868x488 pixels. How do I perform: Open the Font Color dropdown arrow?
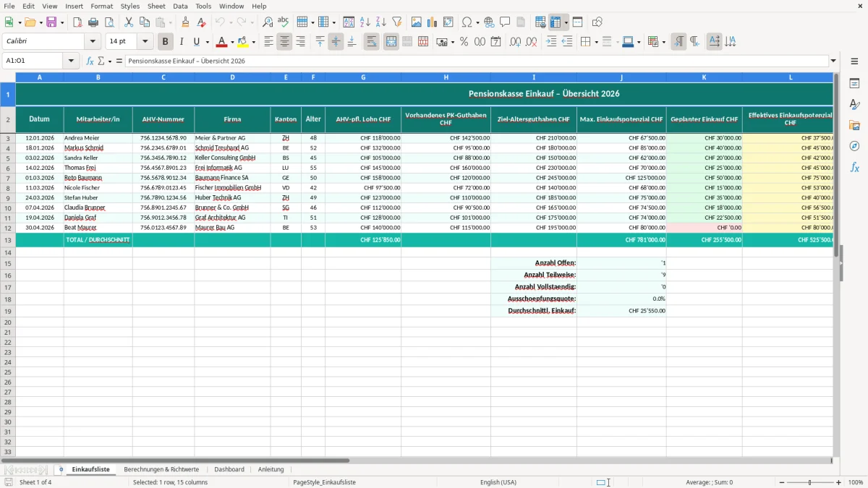point(232,42)
